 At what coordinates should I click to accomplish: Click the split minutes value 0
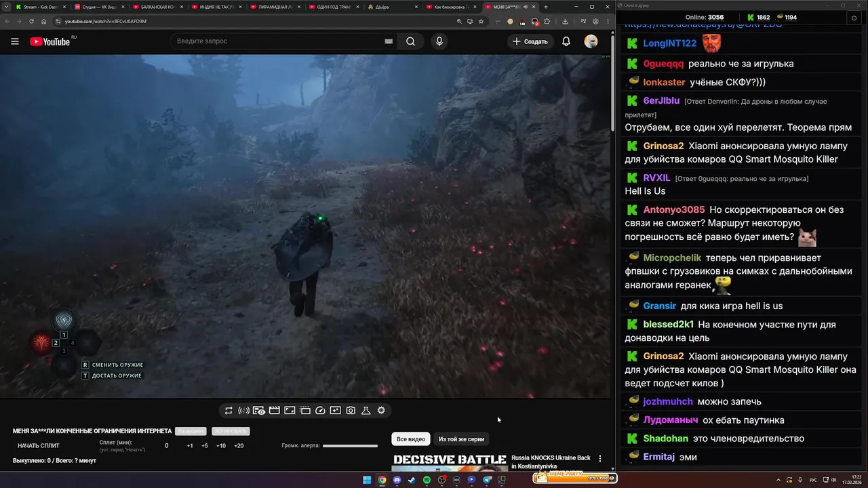tap(167, 446)
